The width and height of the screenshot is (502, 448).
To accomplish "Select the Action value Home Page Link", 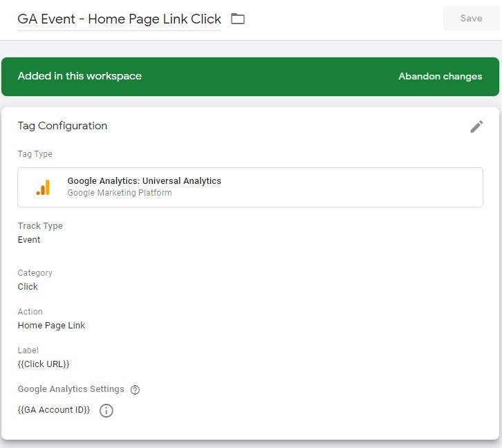I will (51, 326).
